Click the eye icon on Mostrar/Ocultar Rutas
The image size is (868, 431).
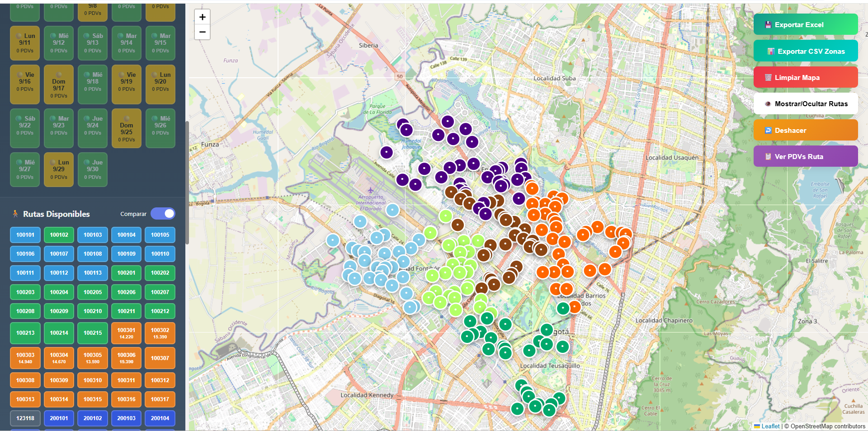pyautogui.click(x=768, y=103)
